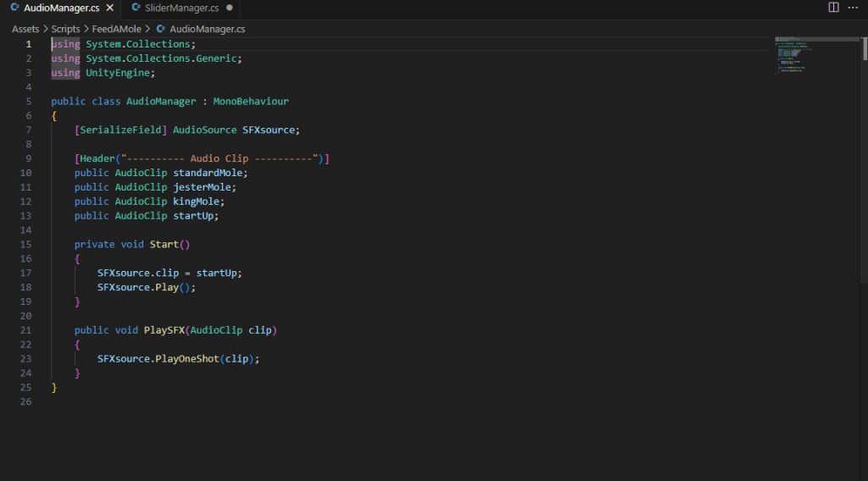Click the closing class brace on line 25

(53, 388)
